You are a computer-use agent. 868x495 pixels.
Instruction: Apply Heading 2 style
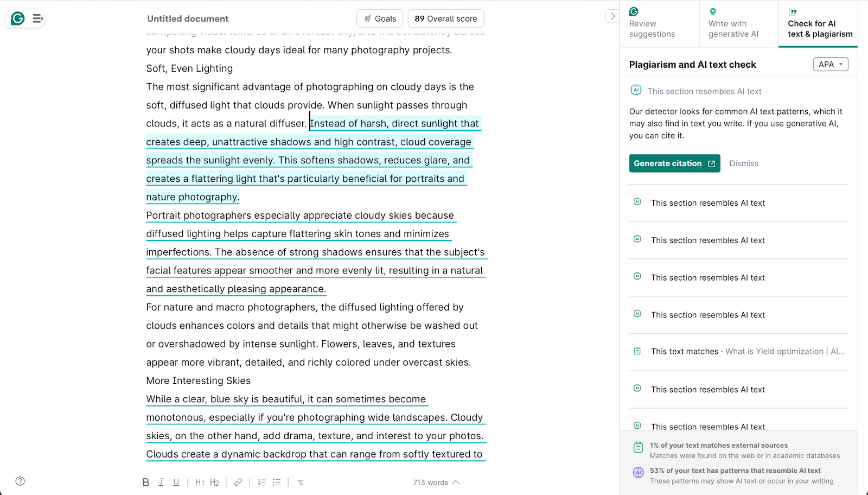214,483
